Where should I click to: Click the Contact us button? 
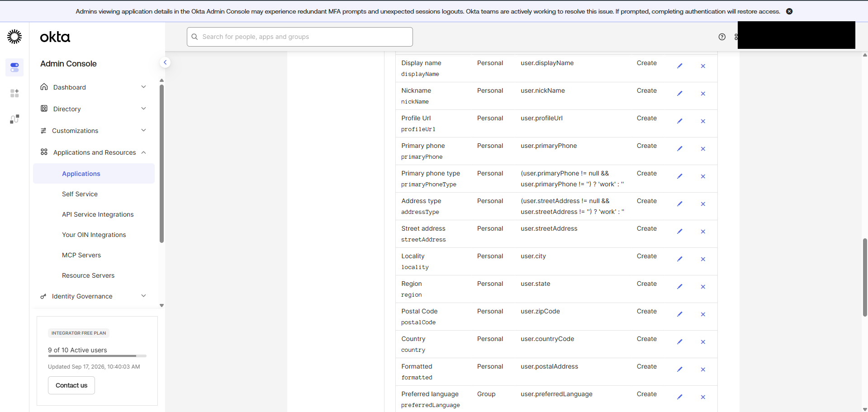coord(71,385)
